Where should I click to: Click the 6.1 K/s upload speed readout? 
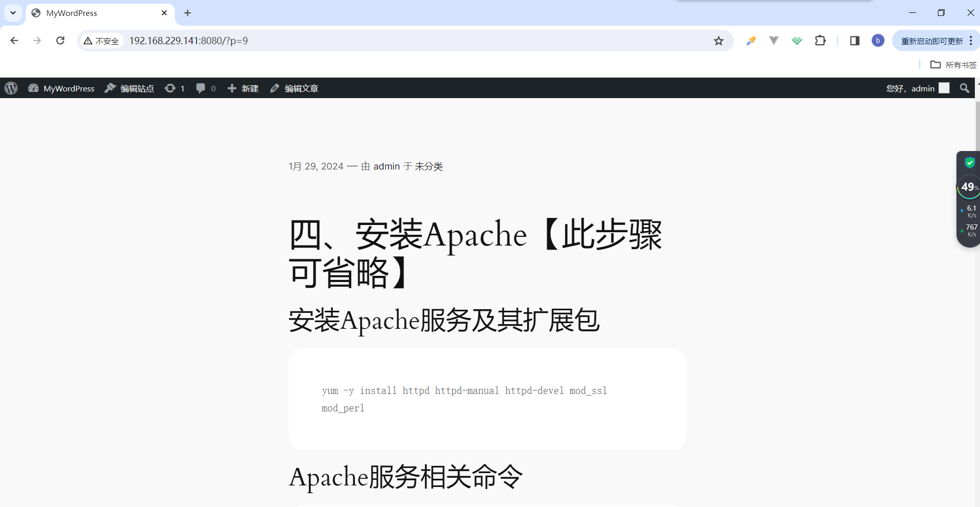tap(970, 211)
